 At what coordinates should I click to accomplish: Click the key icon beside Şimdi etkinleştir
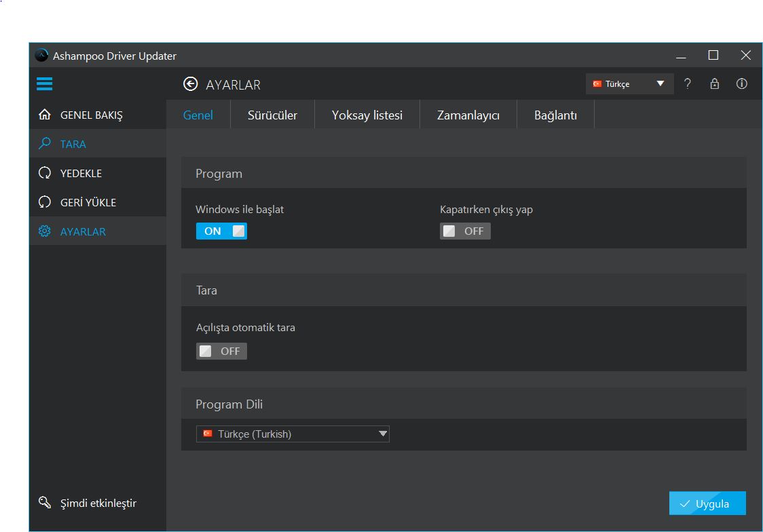point(45,502)
